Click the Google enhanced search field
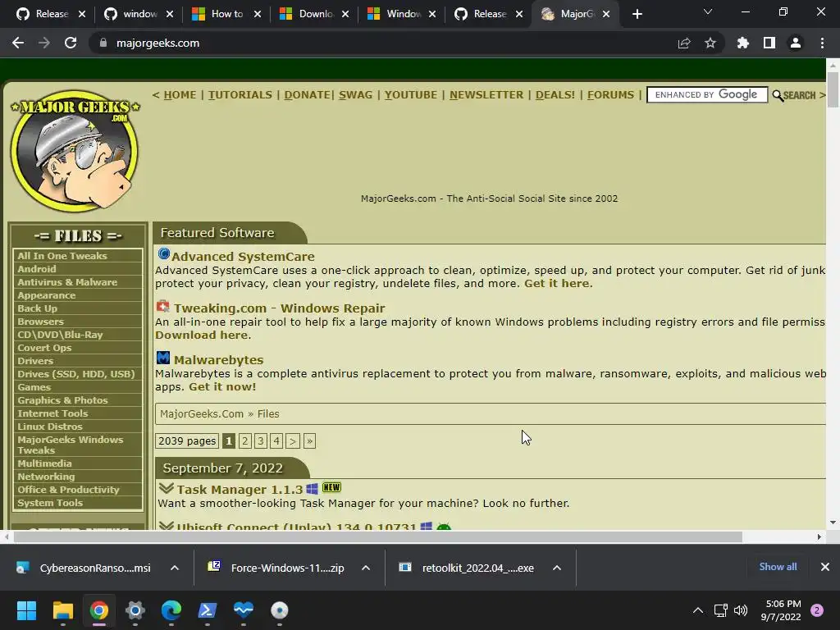 coord(707,95)
